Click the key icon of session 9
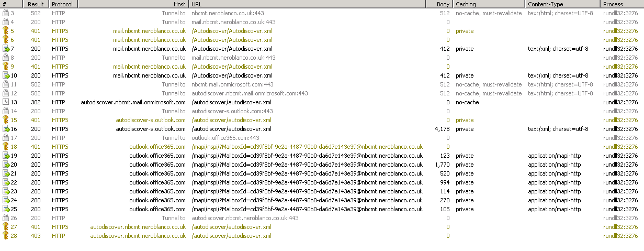This screenshot has height=251, width=644. 6,67
